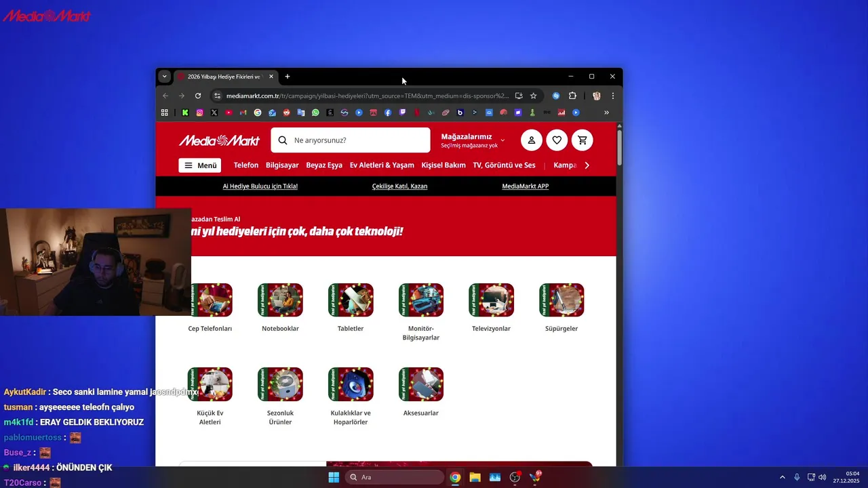Screen dimensions: 868x488
Task: Select Bilgisayar category
Action: [x=282, y=165]
